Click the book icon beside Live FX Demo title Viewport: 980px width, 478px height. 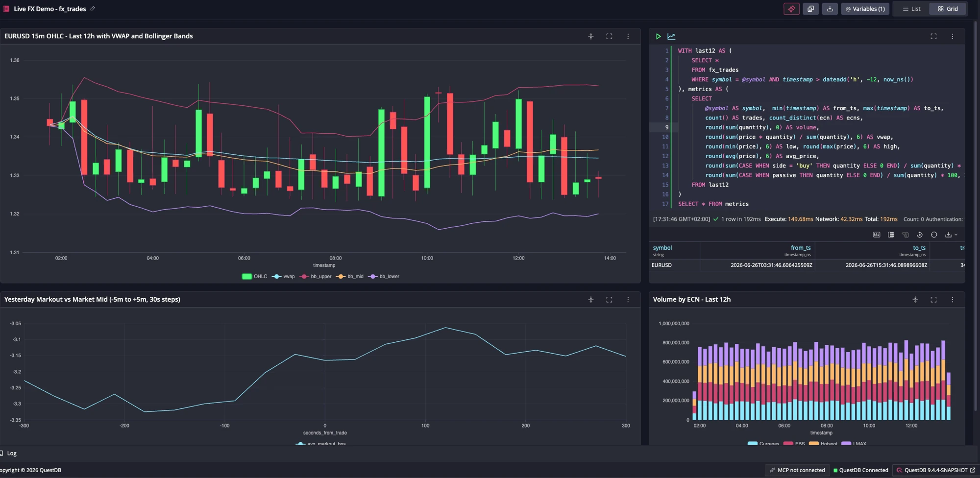click(x=6, y=9)
